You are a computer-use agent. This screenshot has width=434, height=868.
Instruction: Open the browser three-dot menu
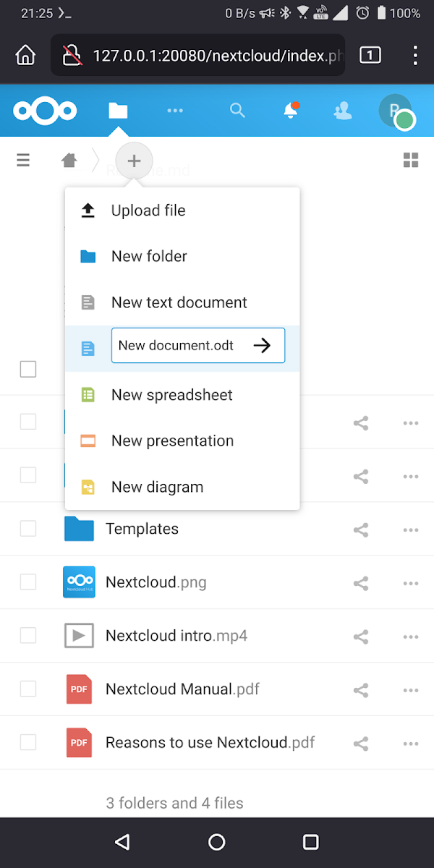[415, 55]
